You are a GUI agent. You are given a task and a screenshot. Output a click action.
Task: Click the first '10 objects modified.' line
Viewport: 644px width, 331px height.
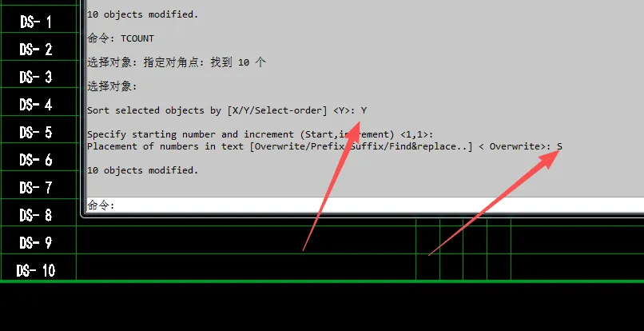tap(143, 14)
